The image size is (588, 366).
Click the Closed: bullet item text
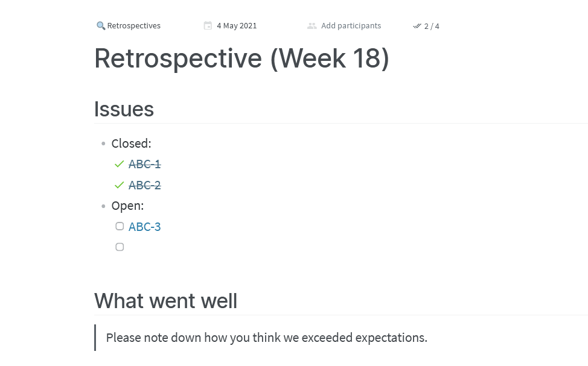point(131,144)
